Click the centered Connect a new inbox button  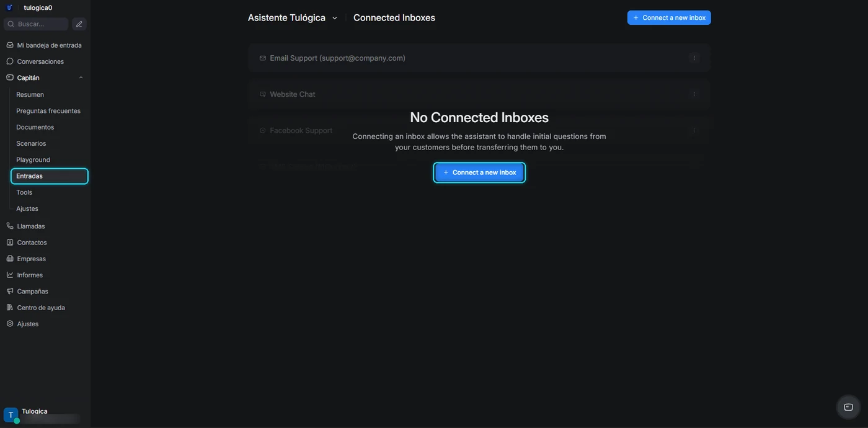point(479,172)
